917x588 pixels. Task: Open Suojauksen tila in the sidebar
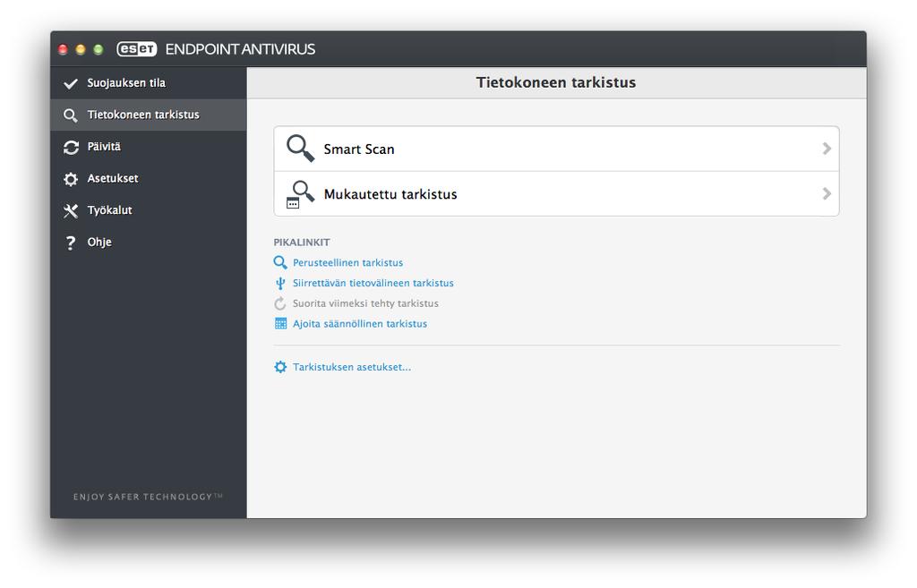tap(149, 83)
